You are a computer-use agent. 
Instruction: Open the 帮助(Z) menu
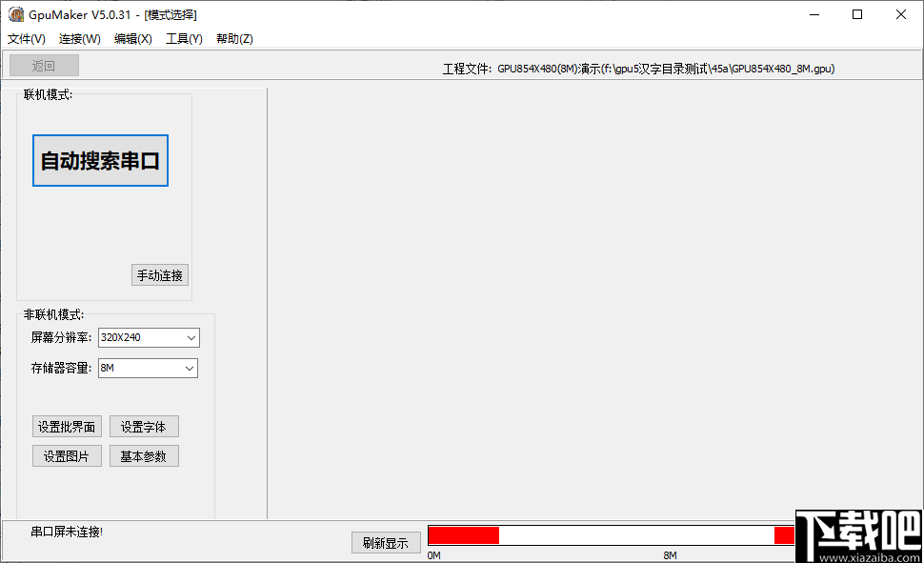click(x=233, y=39)
